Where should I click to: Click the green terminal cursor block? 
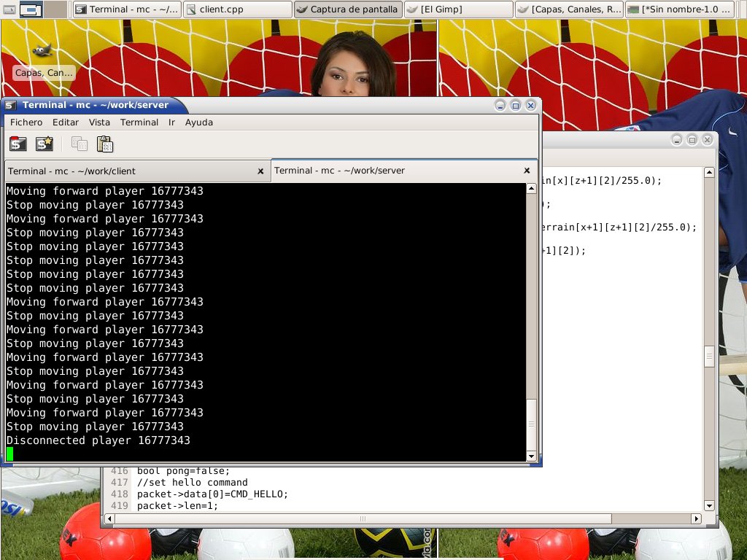(9, 454)
